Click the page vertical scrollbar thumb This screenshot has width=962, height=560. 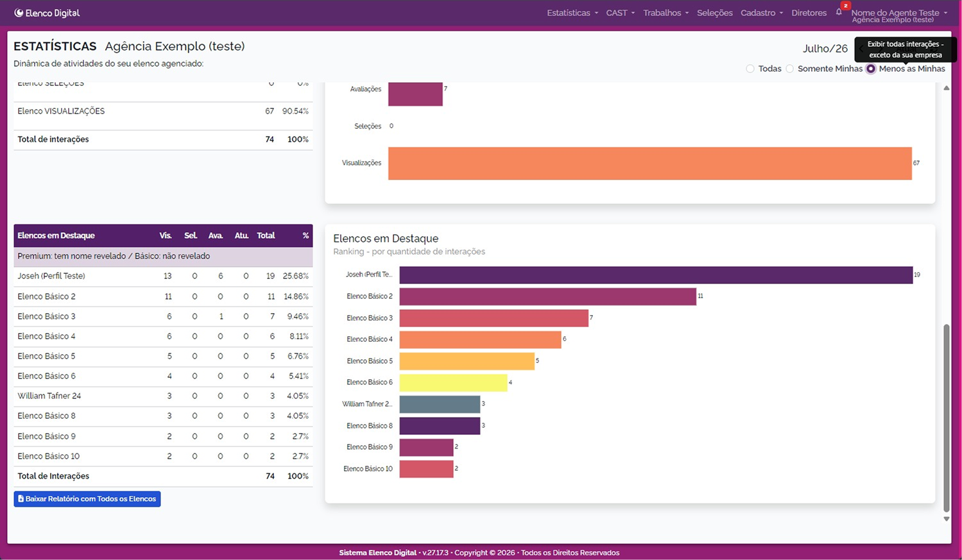pos(946,417)
